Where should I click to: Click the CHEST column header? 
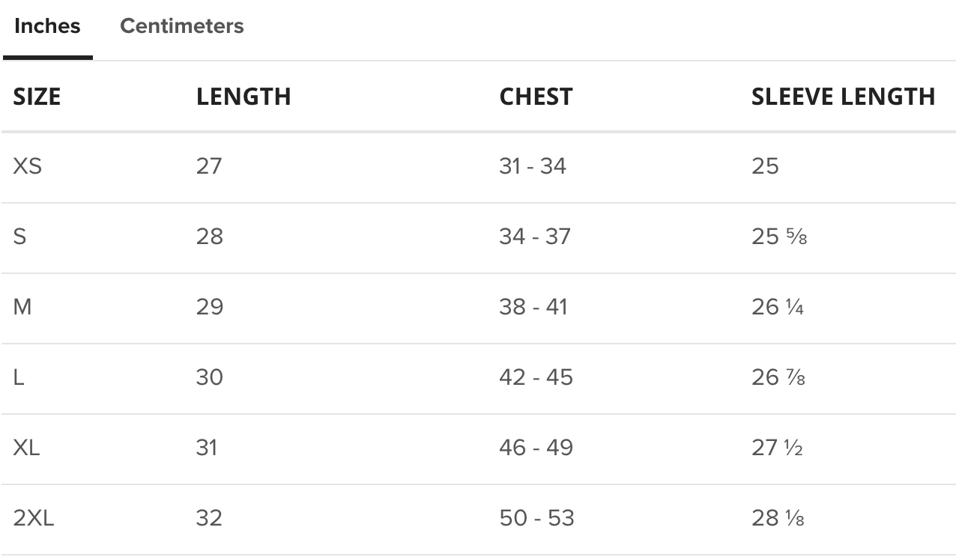pyautogui.click(x=536, y=97)
